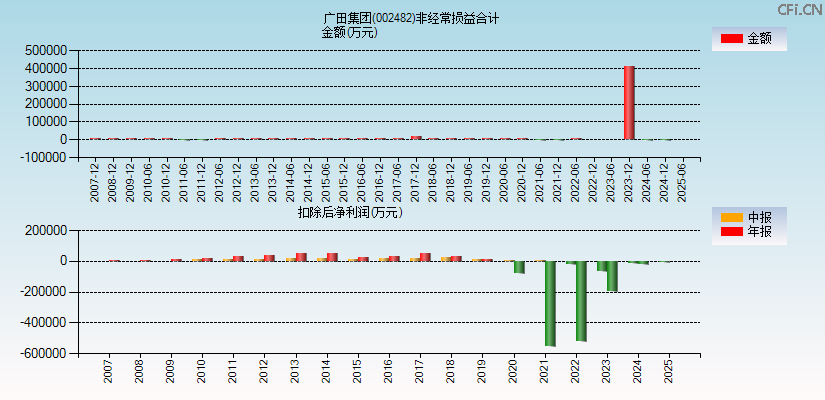Screen dimensions: 825x400
Task: Select the green 2020 annual bar
Action: pyautogui.click(x=519, y=267)
